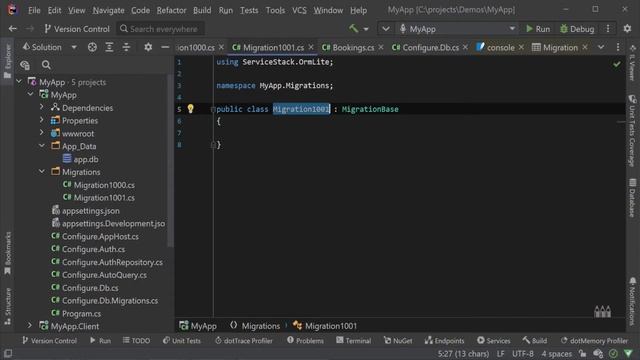Click the forward navigation arrow
Viewport: 640px width, 360px height.
pyautogui.click(x=30, y=29)
